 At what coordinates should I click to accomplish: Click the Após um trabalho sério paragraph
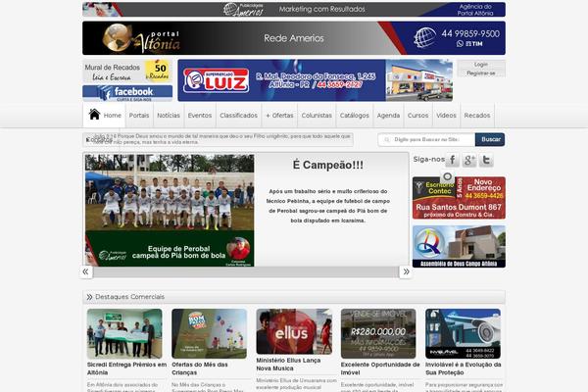click(x=328, y=206)
